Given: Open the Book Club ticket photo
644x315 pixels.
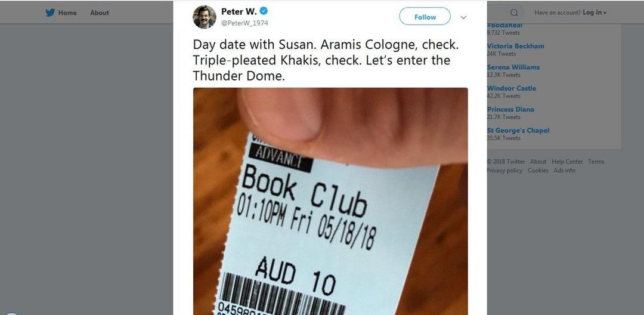Looking at the screenshot, I should pos(330,201).
